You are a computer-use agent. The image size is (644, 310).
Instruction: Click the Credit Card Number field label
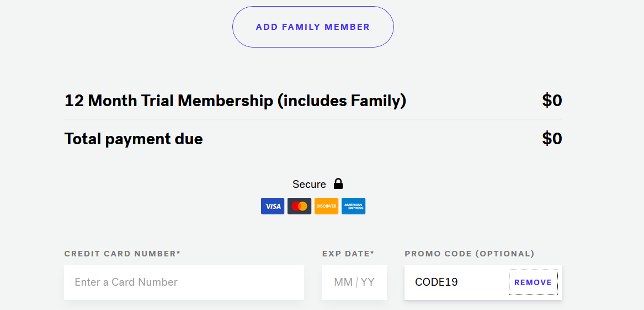[123, 254]
